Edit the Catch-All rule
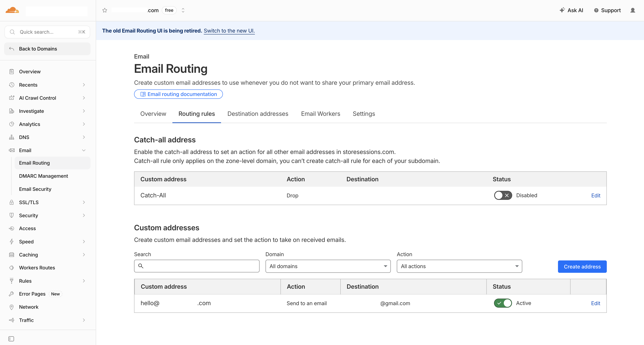Viewport: 644px width, 345px height. coord(596,195)
